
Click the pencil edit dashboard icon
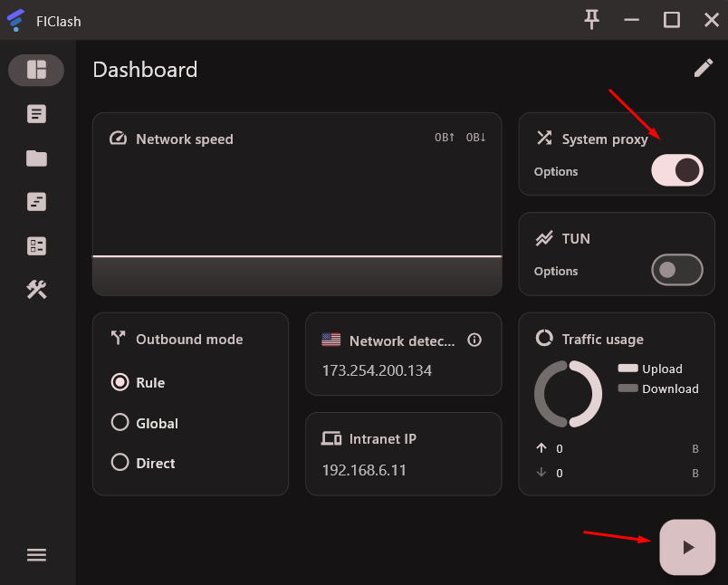pos(704,68)
